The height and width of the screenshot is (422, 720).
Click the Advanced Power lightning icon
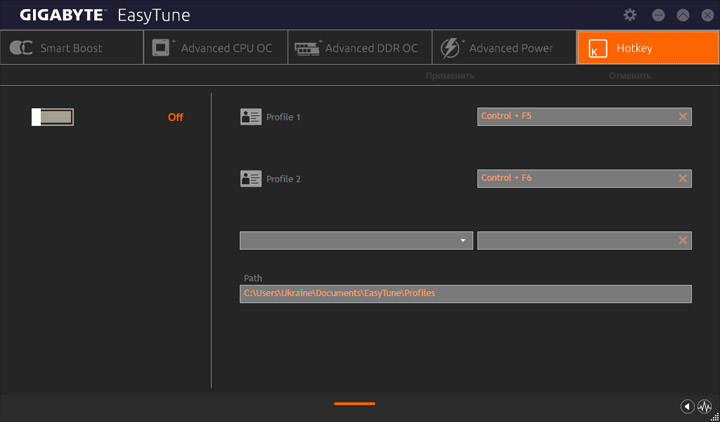click(x=451, y=48)
